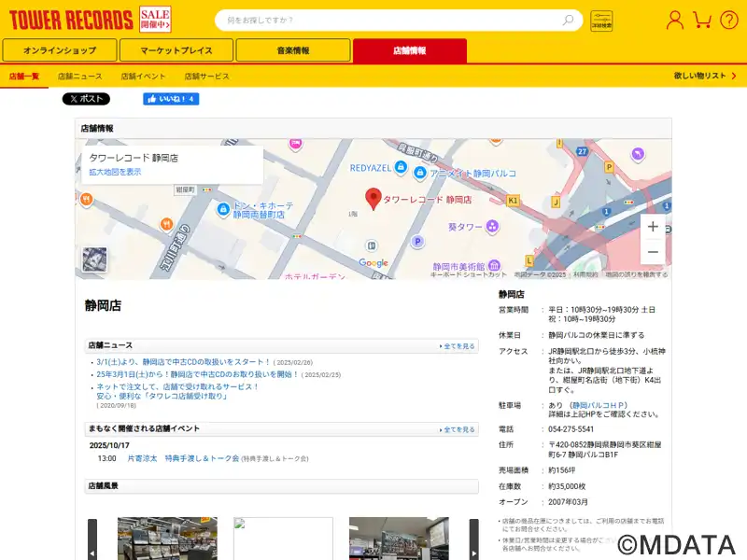Open the user account icon
747x560 pixels.
[x=674, y=20]
